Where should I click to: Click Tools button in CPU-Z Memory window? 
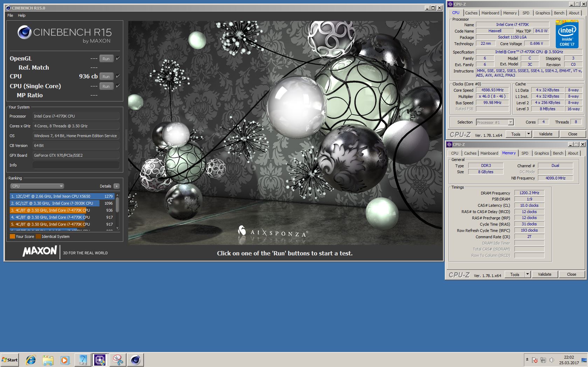pos(515,274)
